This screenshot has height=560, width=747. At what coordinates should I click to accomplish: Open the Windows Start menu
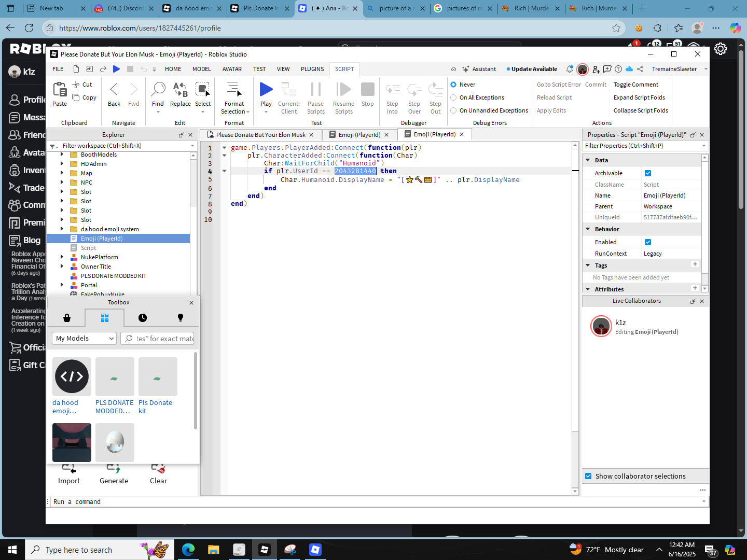point(12,550)
